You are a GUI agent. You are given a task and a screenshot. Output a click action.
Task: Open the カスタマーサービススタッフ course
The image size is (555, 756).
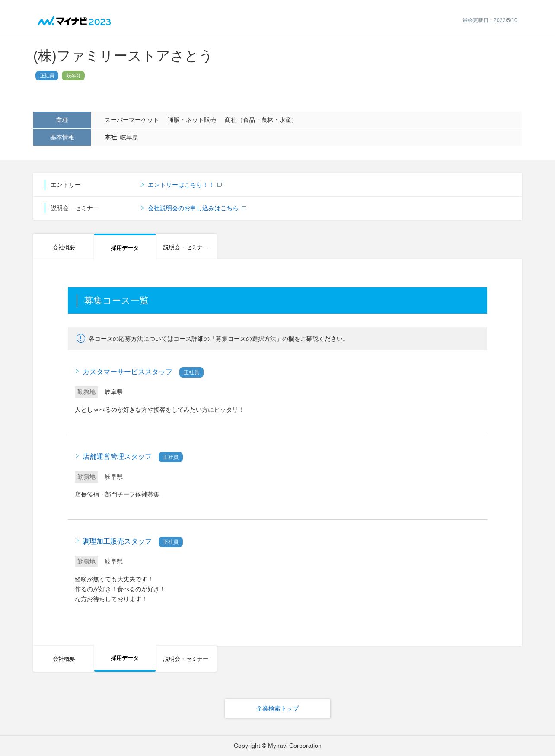click(128, 372)
